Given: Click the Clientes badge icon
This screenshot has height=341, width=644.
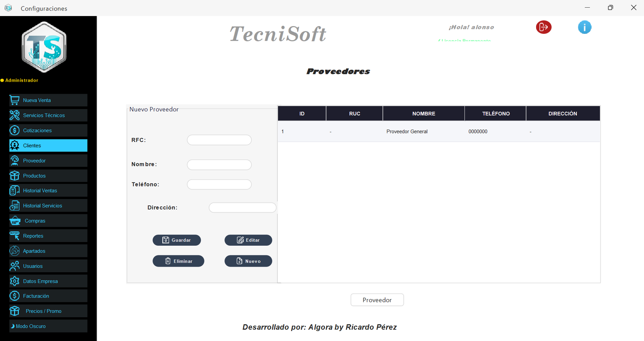Looking at the screenshot, I should [14, 145].
